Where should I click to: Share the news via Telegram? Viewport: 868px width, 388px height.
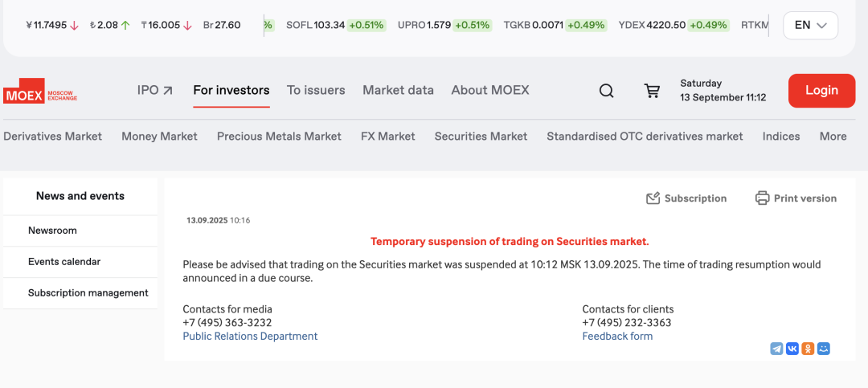pyautogui.click(x=776, y=349)
